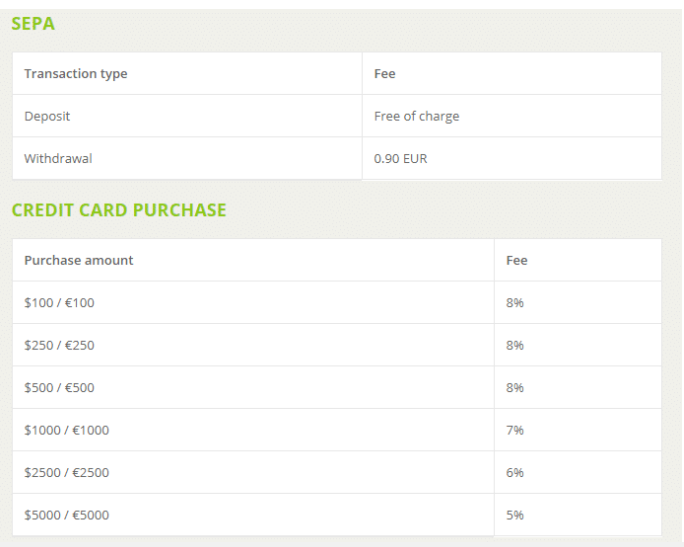684x547 pixels.
Task: Select the $2500 / €2500 purchase amount
Action: [x=66, y=472]
